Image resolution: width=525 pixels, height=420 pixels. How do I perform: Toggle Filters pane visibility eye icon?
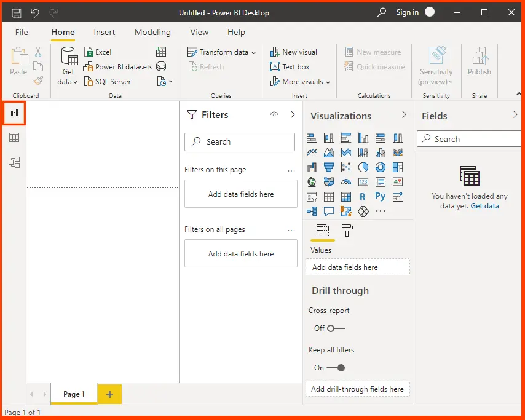[x=274, y=114]
